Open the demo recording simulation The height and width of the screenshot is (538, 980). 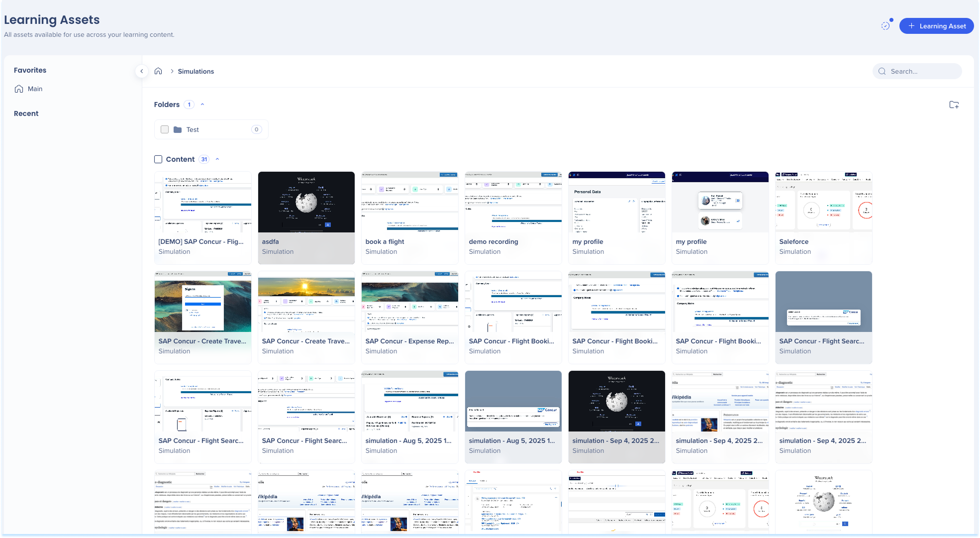[x=513, y=217]
